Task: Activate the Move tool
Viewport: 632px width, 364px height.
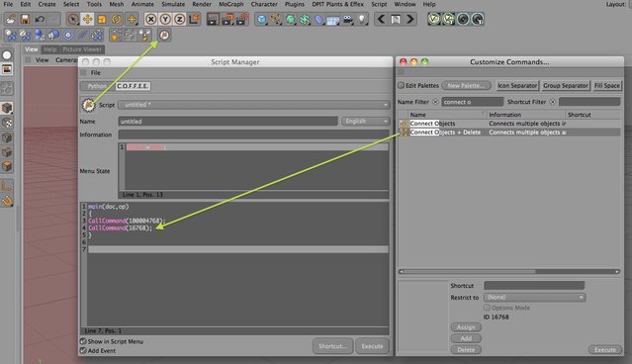Action: point(87,19)
